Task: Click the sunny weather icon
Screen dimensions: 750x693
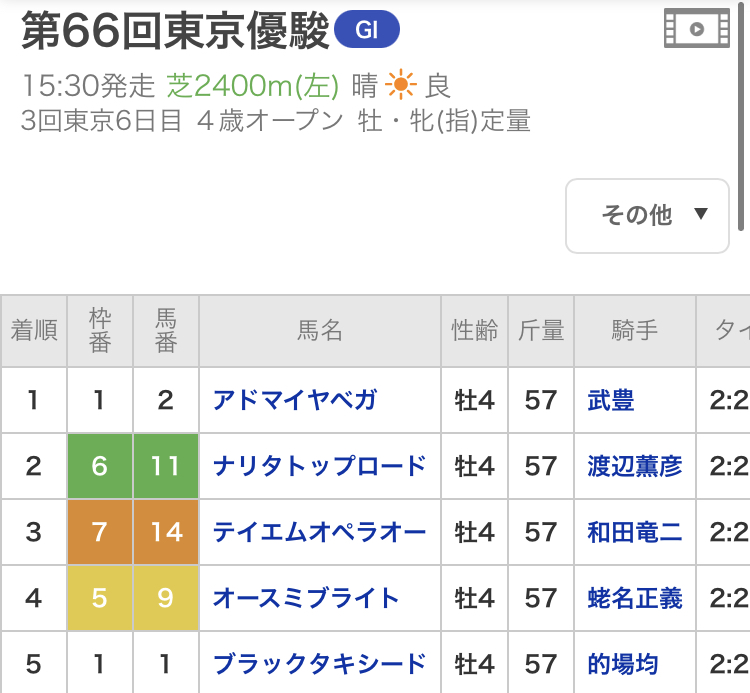Action: (x=400, y=85)
